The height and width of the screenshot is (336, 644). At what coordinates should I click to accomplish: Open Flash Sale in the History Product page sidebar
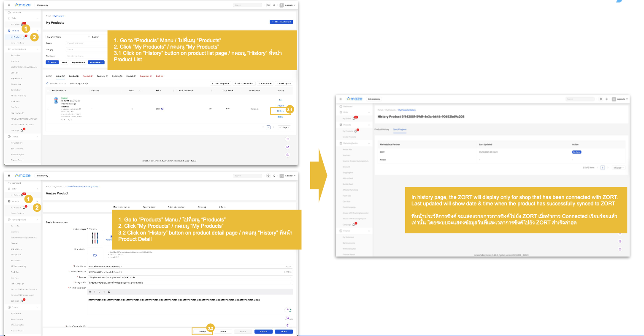347,196
